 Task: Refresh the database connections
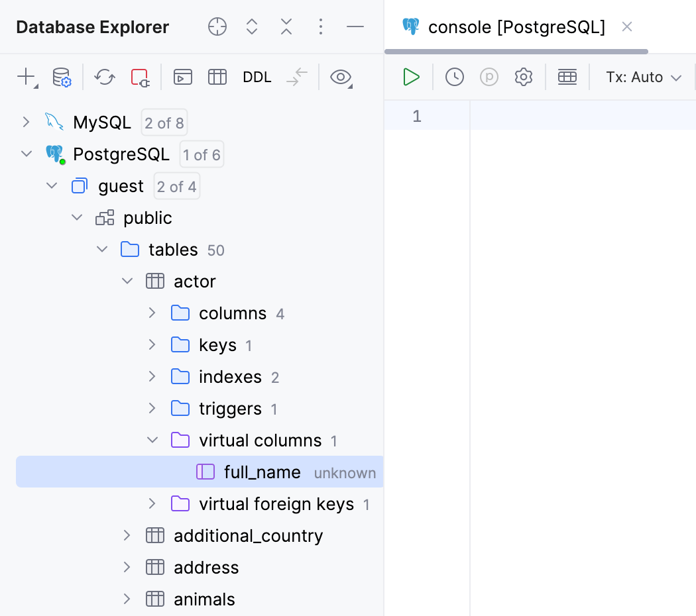click(104, 77)
